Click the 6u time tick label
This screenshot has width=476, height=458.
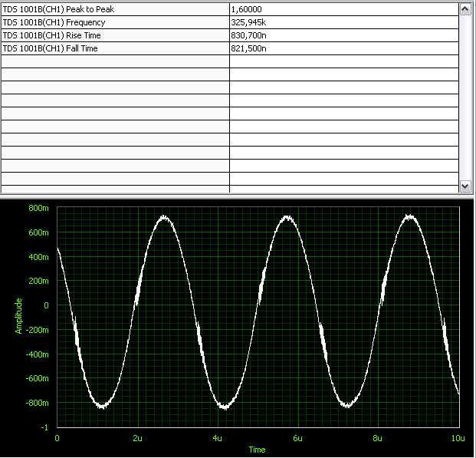click(298, 438)
